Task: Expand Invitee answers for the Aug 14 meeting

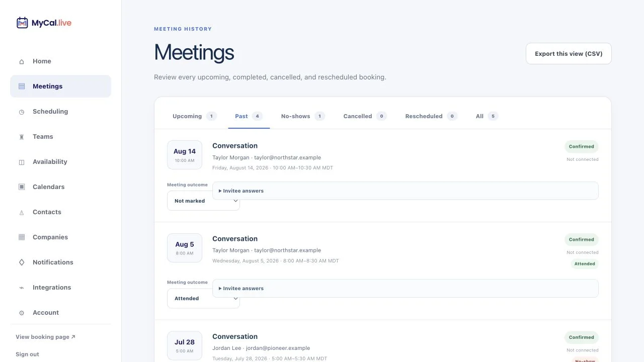Action: point(406,191)
